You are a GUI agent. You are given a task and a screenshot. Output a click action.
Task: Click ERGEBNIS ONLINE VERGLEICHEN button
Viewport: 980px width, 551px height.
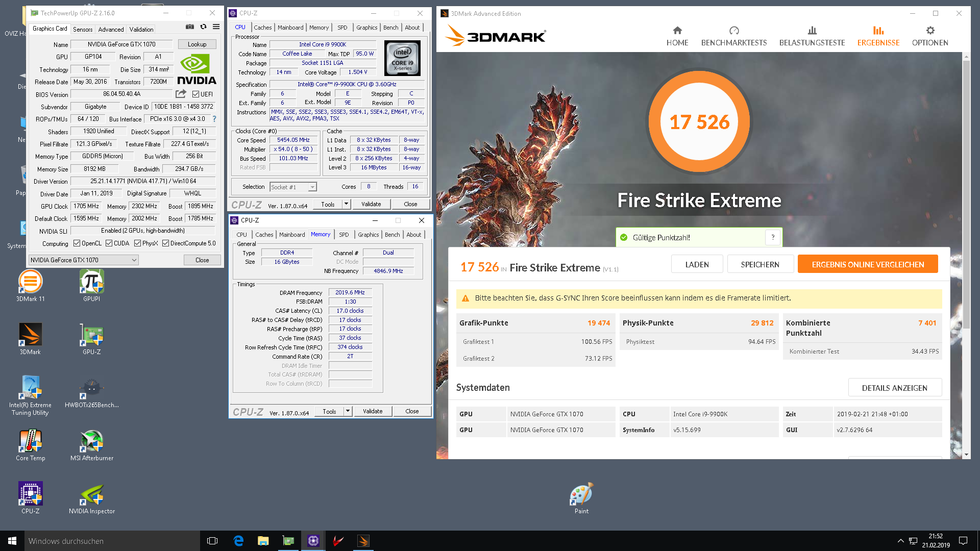pyautogui.click(x=868, y=264)
